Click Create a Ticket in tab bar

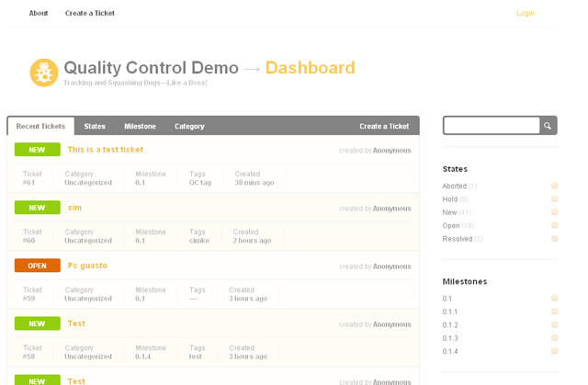pyautogui.click(x=384, y=127)
